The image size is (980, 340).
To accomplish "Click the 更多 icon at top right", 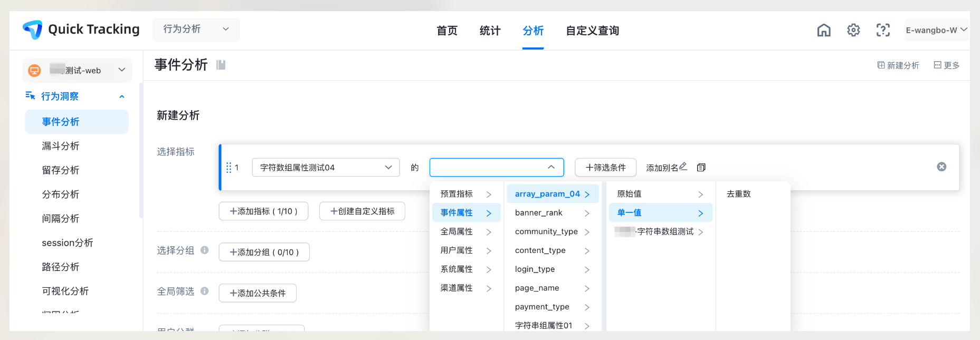I will [938, 65].
